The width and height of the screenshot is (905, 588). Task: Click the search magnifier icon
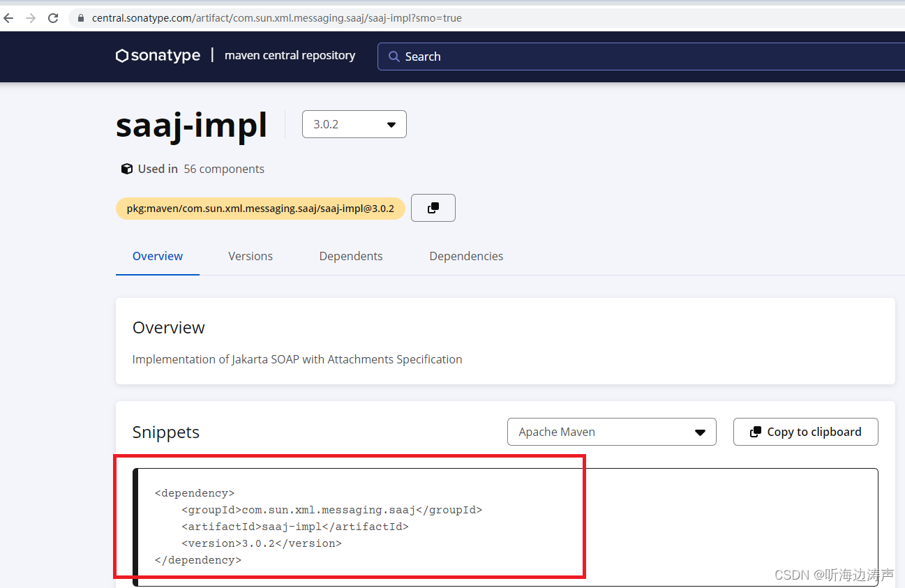394,56
